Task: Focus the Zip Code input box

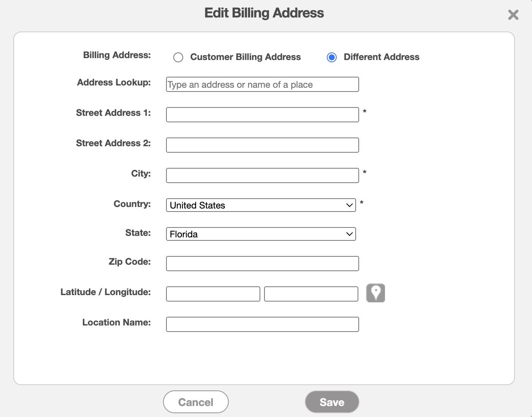Action: pyautogui.click(x=262, y=264)
